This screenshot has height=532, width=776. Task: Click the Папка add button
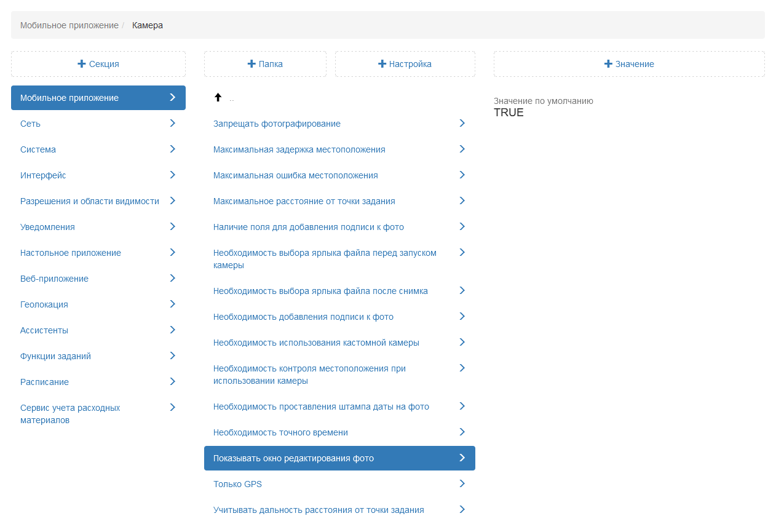[x=265, y=64]
